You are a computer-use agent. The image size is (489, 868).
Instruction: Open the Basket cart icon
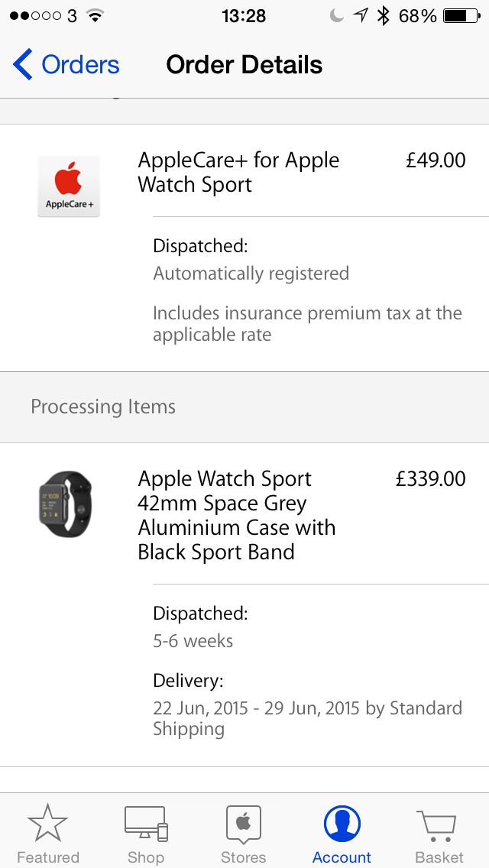pyautogui.click(x=438, y=825)
